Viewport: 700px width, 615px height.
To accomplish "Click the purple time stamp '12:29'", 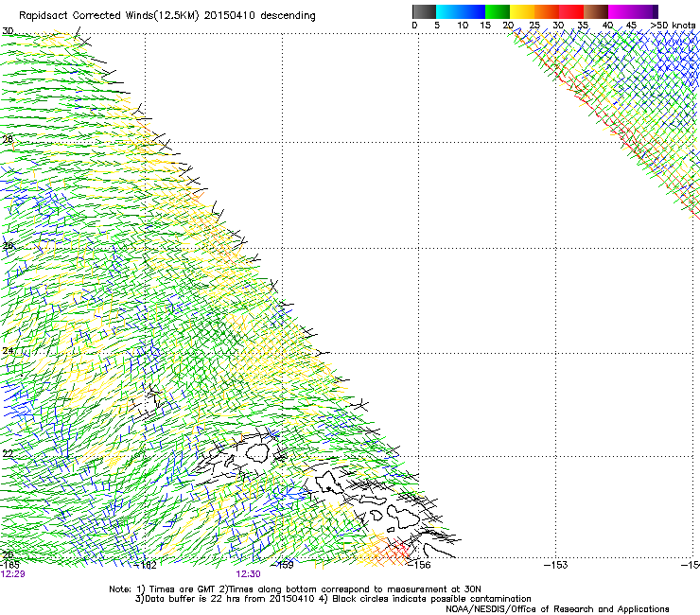I will (x=12, y=574).
